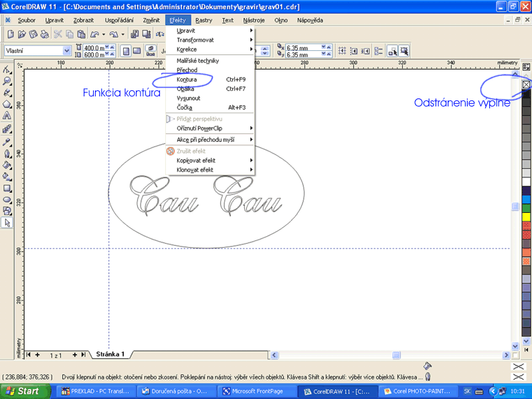The height and width of the screenshot is (399, 532).
Task: Switch to Corel PHOTO-PAINT in taskbar
Action: tap(418, 391)
